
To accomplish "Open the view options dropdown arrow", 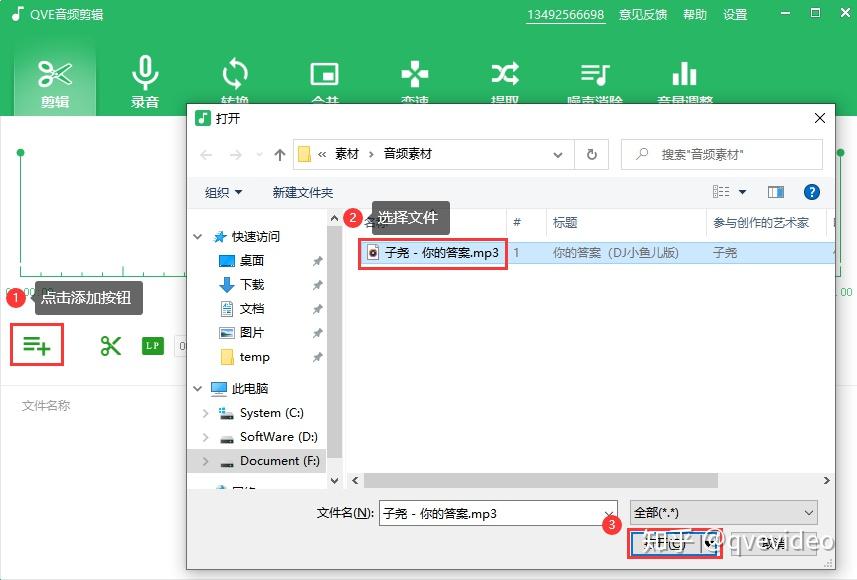I will pos(742,192).
